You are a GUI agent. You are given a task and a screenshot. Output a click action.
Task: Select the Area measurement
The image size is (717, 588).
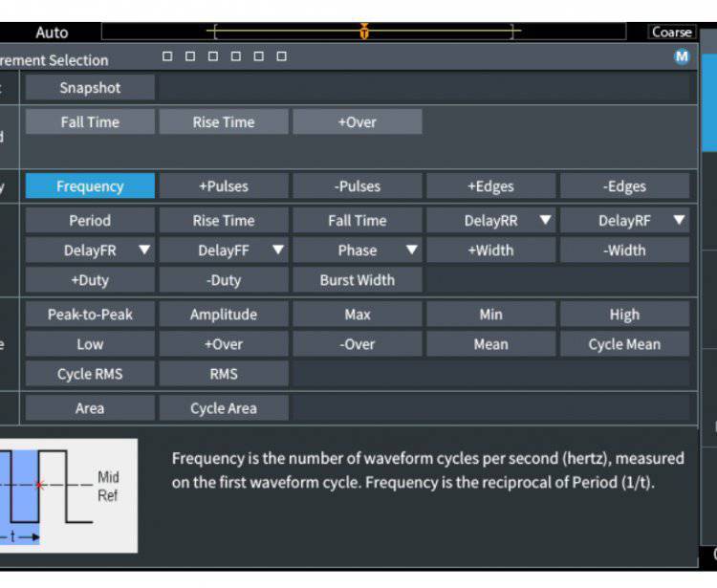pos(90,408)
